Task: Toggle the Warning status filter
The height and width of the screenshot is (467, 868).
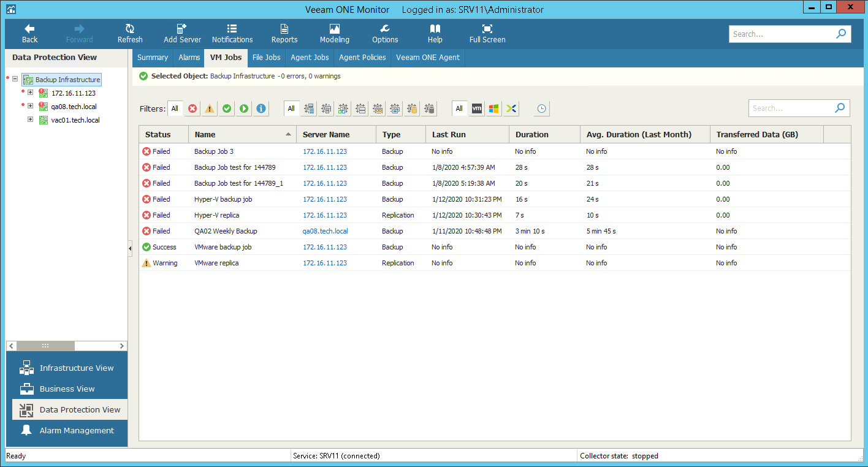Action: (210, 108)
